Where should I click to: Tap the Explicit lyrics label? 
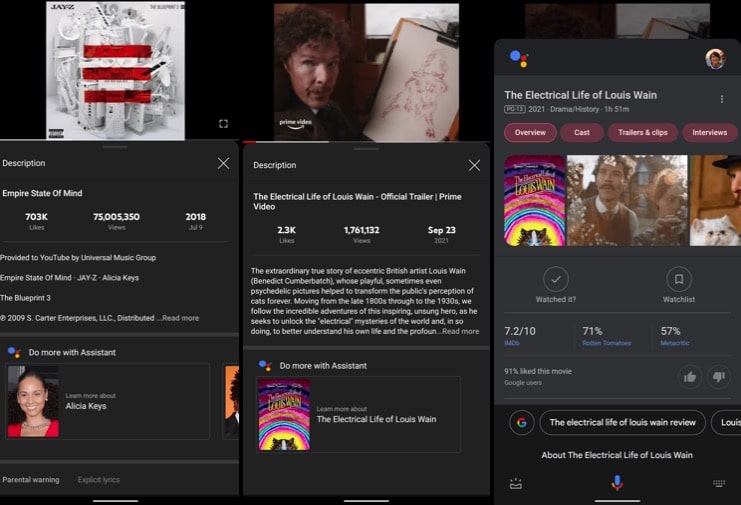pyautogui.click(x=99, y=479)
